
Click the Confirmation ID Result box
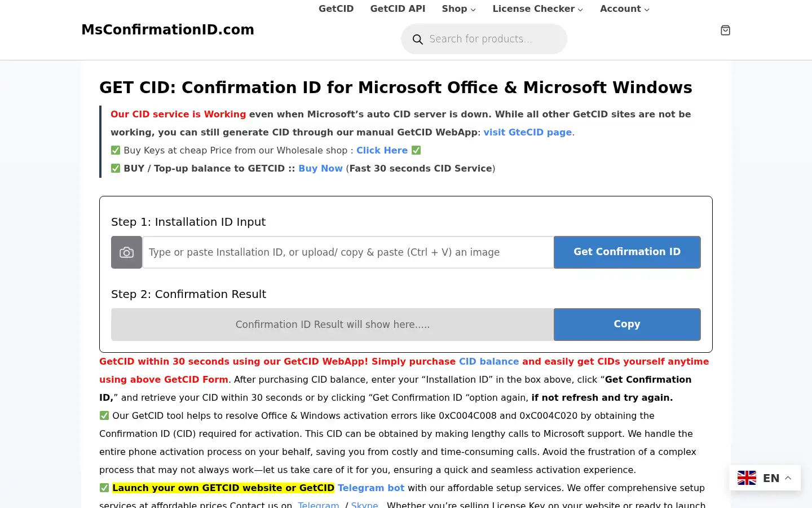(x=332, y=325)
